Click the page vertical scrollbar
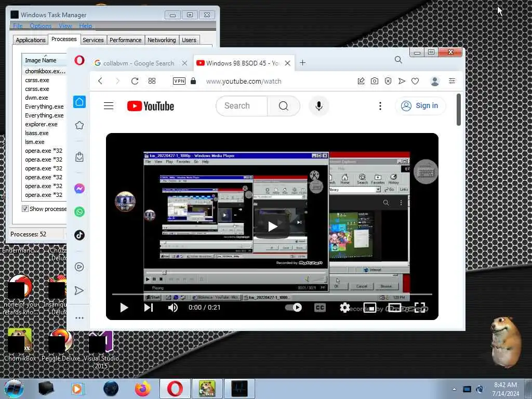Viewport: 532px width, 399px height. (459, 110)
